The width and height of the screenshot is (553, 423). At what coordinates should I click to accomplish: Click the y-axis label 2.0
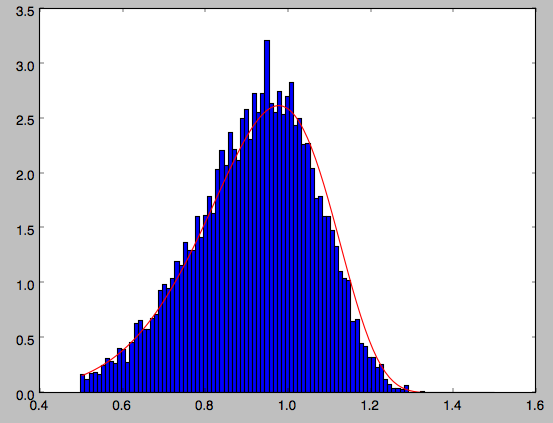tap(25, 176)
